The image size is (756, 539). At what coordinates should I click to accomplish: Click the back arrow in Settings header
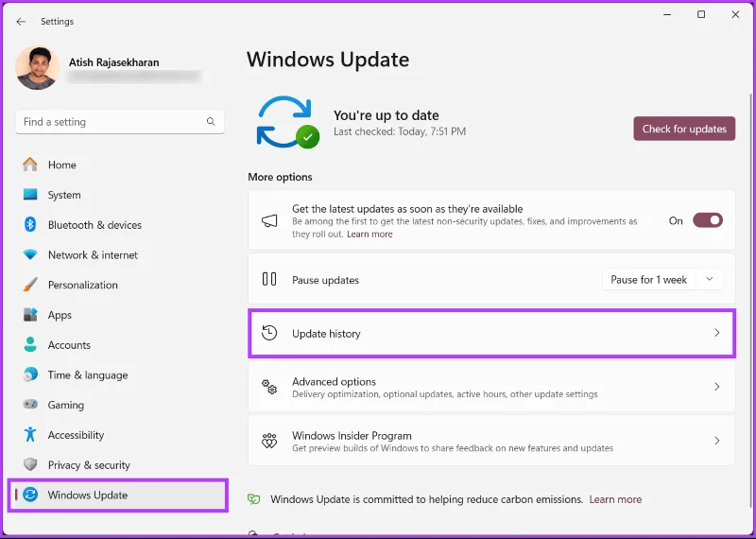[21, 22]
